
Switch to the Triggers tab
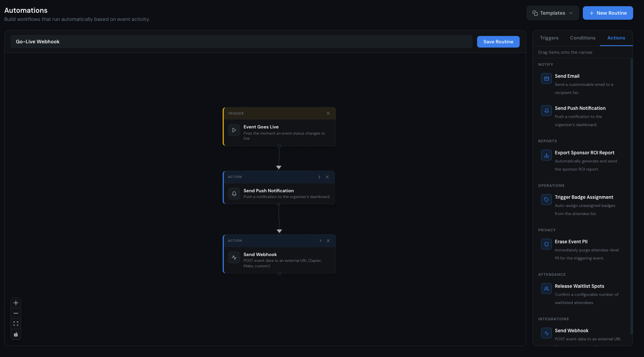(x=549, y=38)
